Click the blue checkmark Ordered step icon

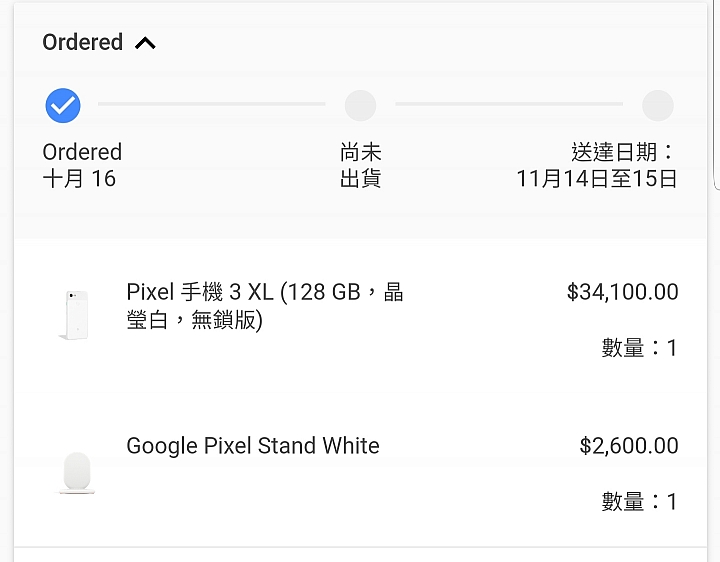pos(63,105)
